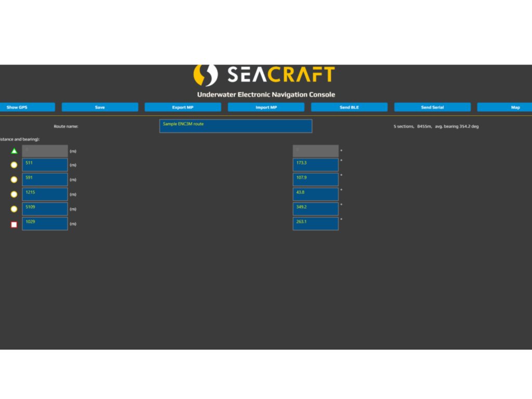This screenshot has height=399, width=532.
Task: Send route via Send BLE
Action: coord(349,107)
